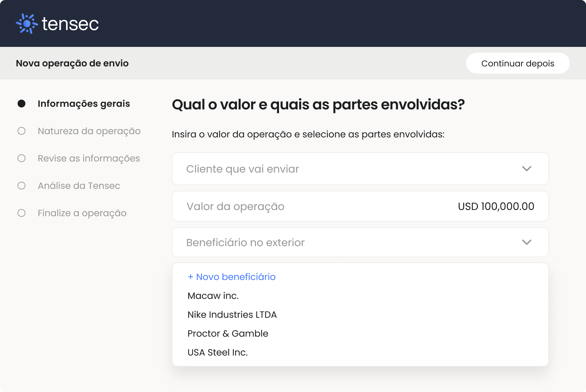This screenshot has width=586, height=392.
Task: Collapse the Beneficiário no exterior chevron
Action: pos(526,242)
